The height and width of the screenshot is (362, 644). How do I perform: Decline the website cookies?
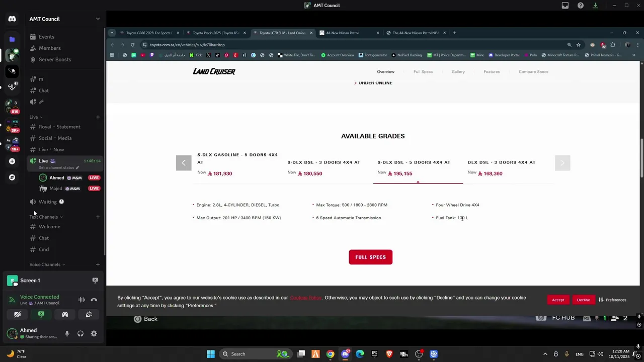pyautogui.click(x=583, y=300)
